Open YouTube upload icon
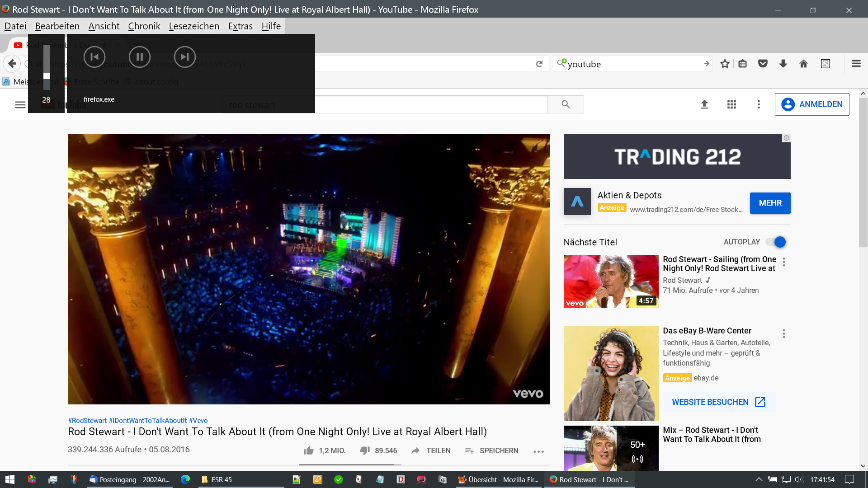The image size is (868, 488). coord(704,104)
